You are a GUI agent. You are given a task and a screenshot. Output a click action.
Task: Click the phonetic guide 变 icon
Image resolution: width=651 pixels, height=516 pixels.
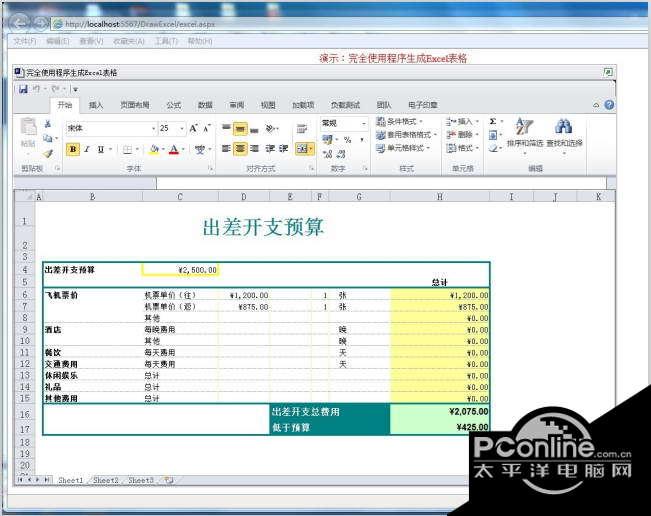coord(200,149)
